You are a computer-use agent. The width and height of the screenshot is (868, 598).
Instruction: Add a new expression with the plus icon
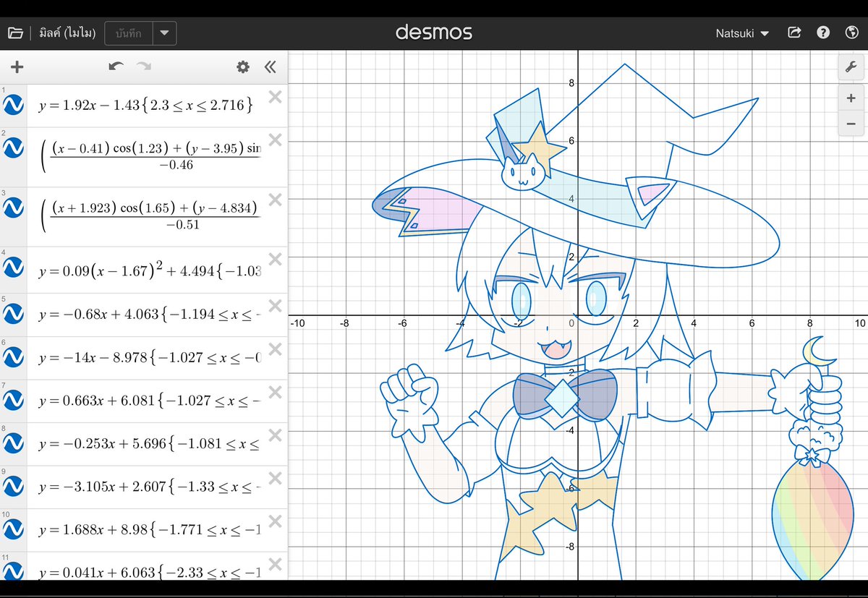[x=17, y=67]
